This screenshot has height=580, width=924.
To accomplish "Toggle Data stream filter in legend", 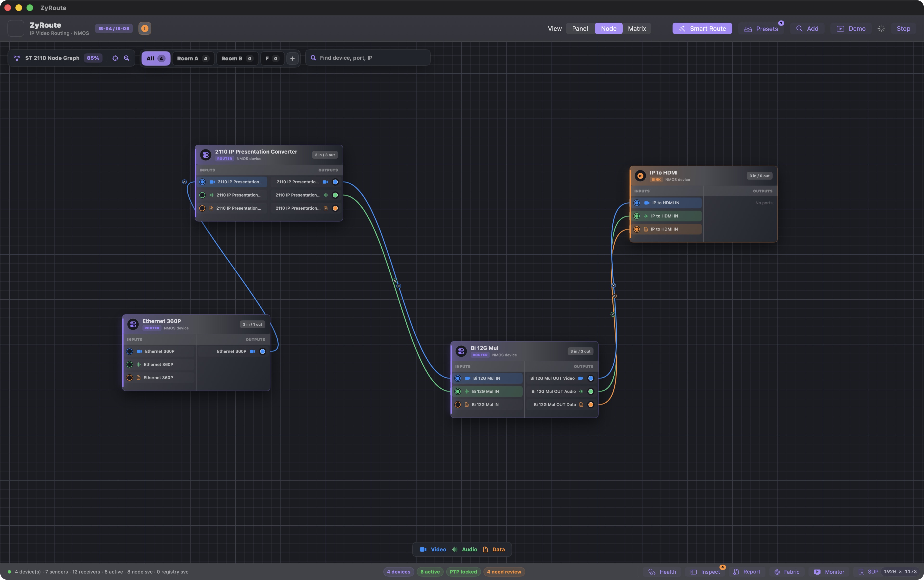I will tap(494, 549).
